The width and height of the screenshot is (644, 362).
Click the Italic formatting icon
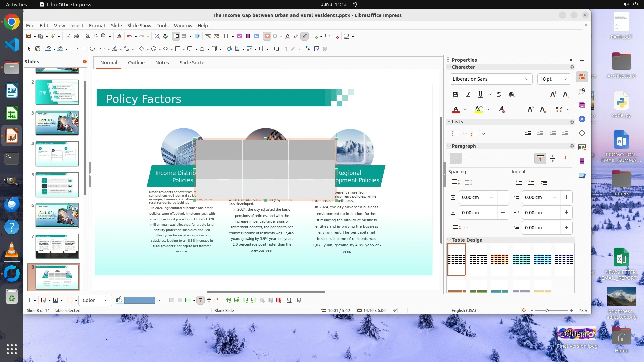click(468, 94)
